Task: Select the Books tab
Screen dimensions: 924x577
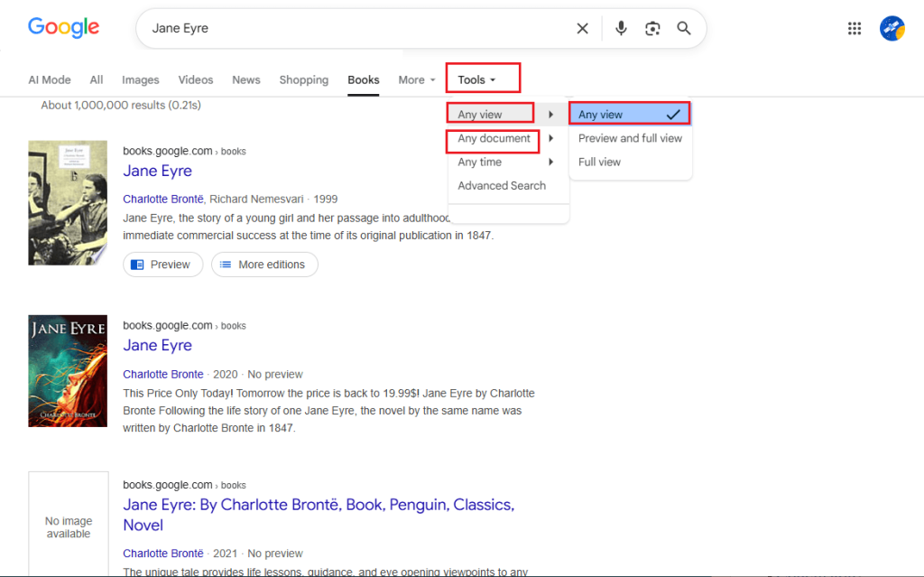Action: tap(363, 79)
